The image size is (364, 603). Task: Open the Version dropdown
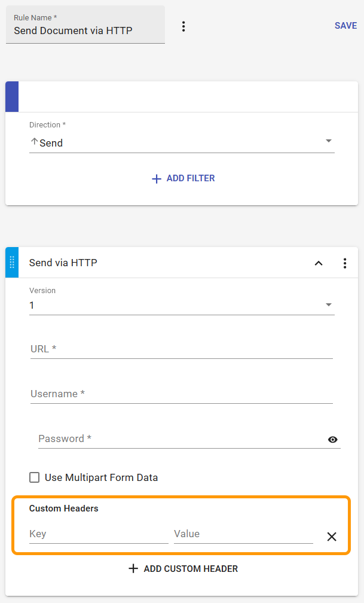[328, 304]
